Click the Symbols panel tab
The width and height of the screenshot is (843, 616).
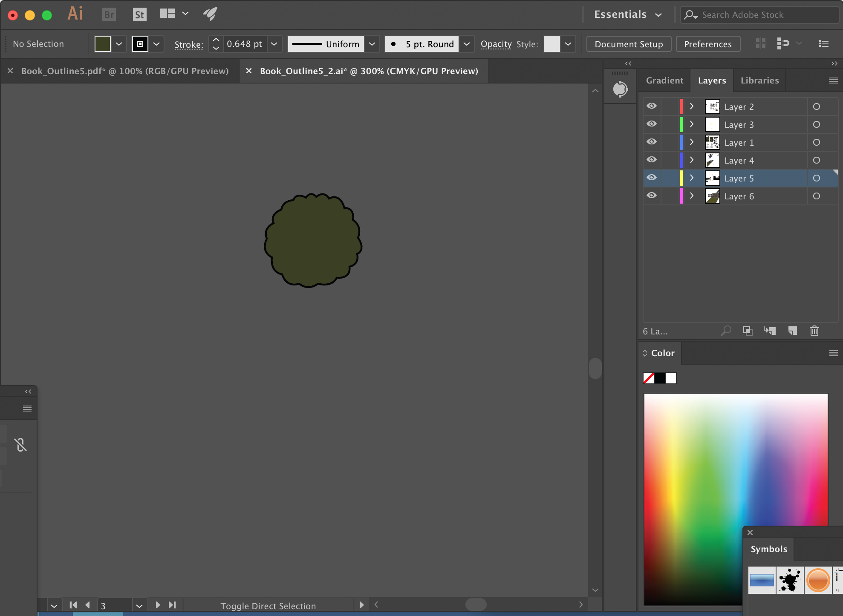point(769,549)
